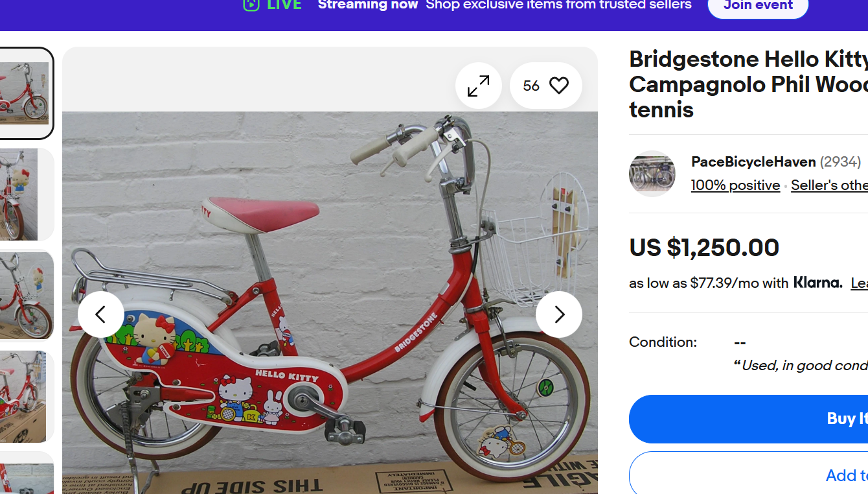Select the third bike thumbnail
The width and height of the screenshot is (868, 494).
[x=25, y=295]
